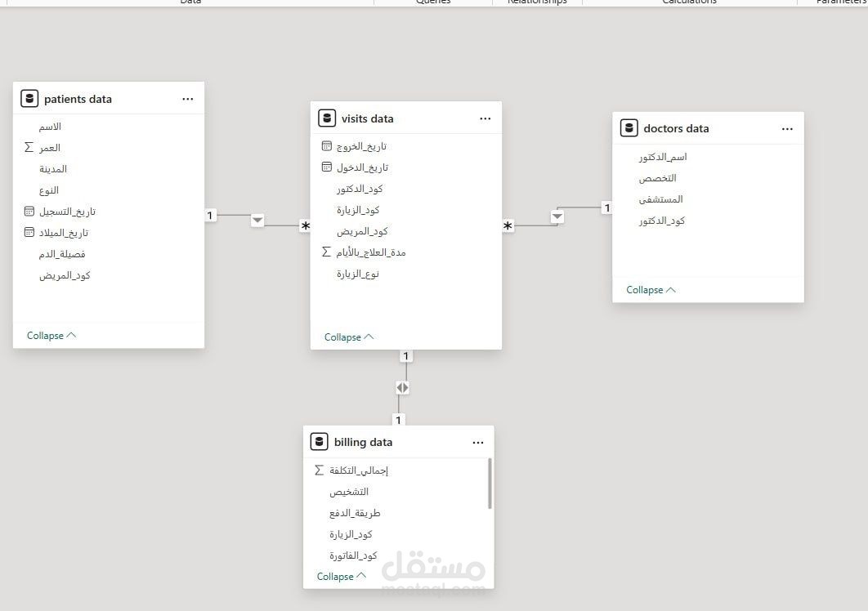Screen dimensions: 868x611
Task: Open the billing data more options ellipsis
Action: pos(478,442)
